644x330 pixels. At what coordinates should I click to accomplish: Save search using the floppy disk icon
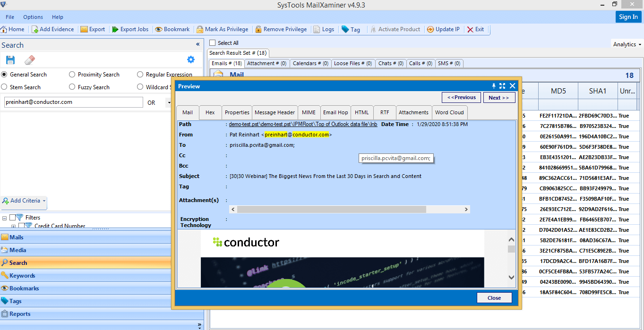click(x=10, y=59)
